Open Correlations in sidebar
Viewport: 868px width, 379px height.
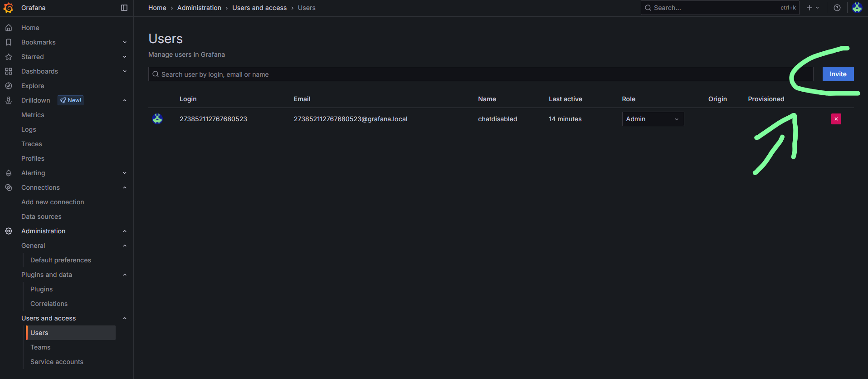tap(49, 304)
